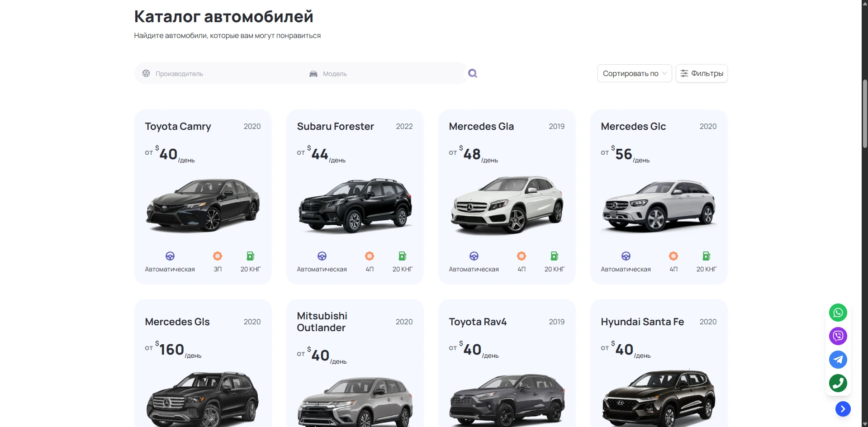This screenshot has width=868, height=427.
Task: Click the white Mercedes Gla photo
Action: click(x=507, y=205)
